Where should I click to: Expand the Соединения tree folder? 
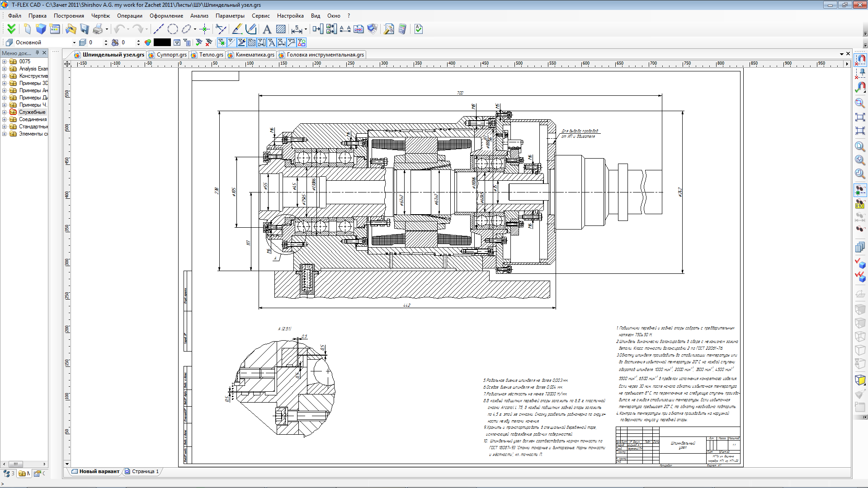(x=5, y=119)
